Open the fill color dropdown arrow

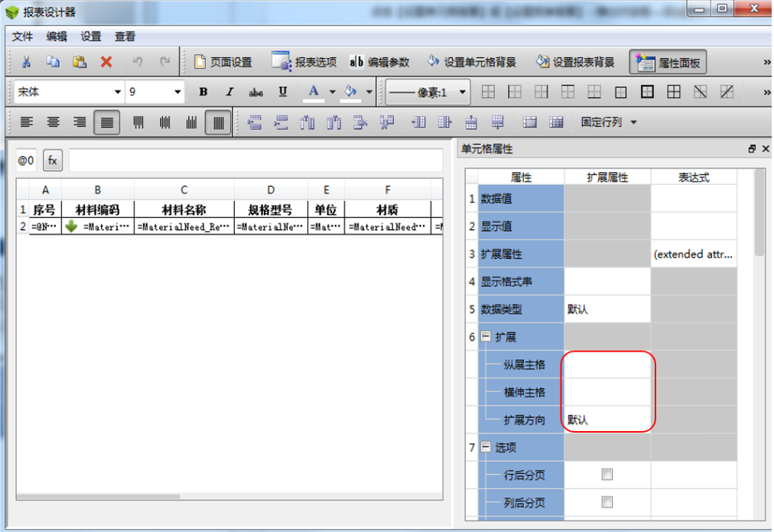coord(369,92)
